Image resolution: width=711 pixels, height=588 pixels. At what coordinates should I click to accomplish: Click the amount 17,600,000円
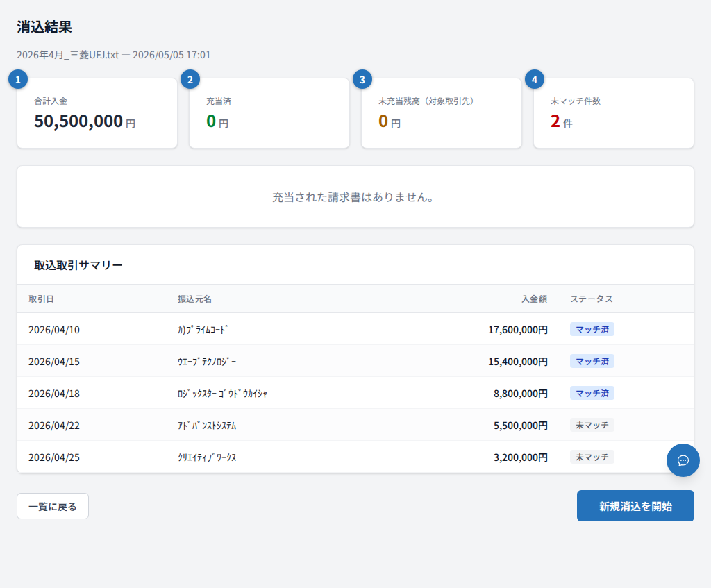(x=518, y=330)
